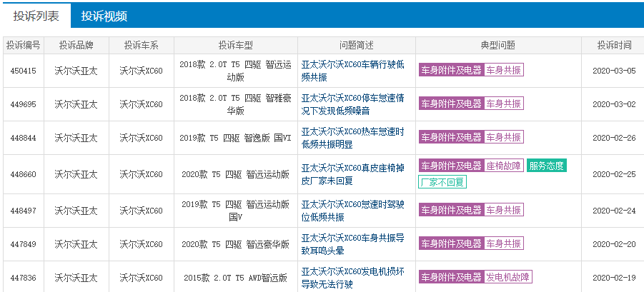Click date 2020-03-05
Image resolution: width=644 pixels, height=292 pixels.
click(x=614, y=71)
